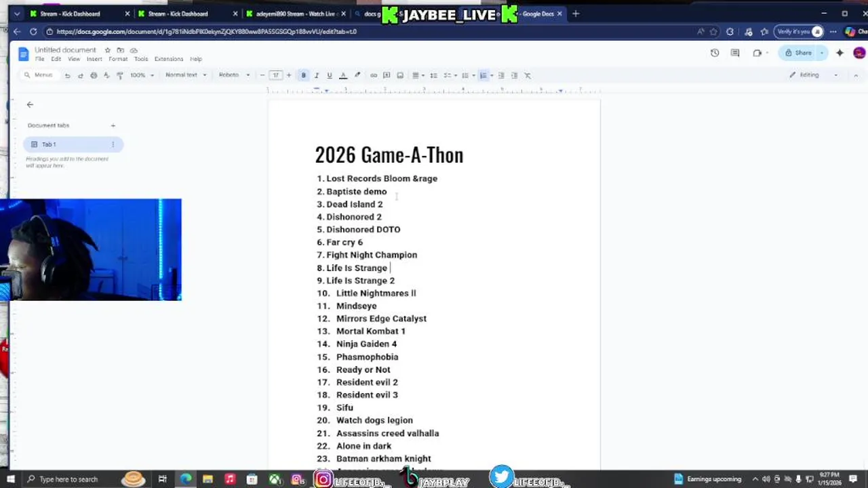Open the Roboto font dropdown
Viewport: 868px width, 488px height.
[x=234, y=75]
